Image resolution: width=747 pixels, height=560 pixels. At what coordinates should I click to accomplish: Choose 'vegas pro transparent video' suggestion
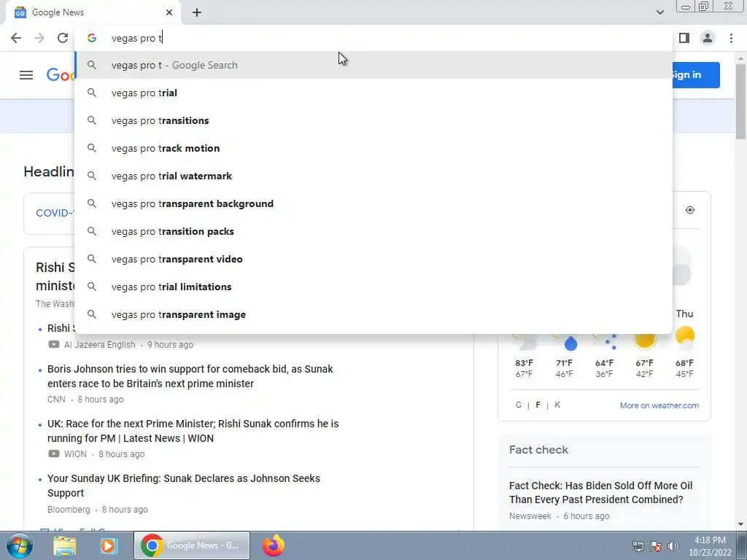pyautogui.click(x=374, y=259)
